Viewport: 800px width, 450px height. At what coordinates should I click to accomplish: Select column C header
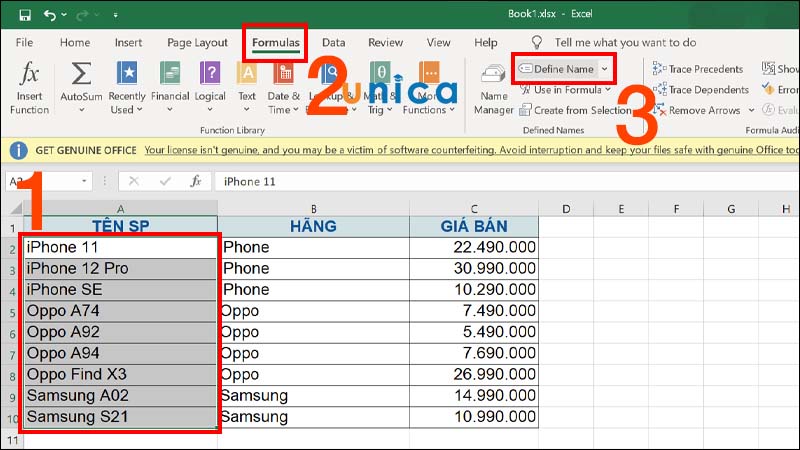[x=474, y=209]
